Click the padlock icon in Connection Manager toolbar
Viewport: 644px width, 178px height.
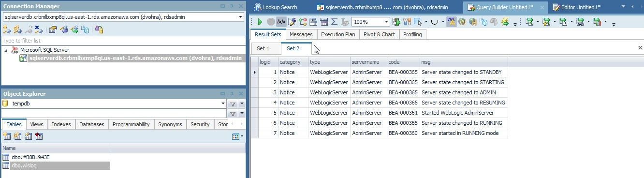[x=99, y=30]
